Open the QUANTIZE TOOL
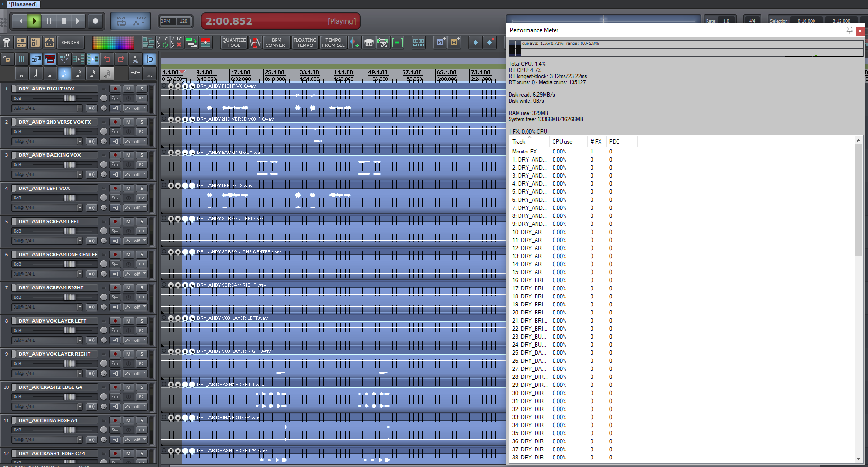This screenshot has height=467, width=868. point(234,43)
